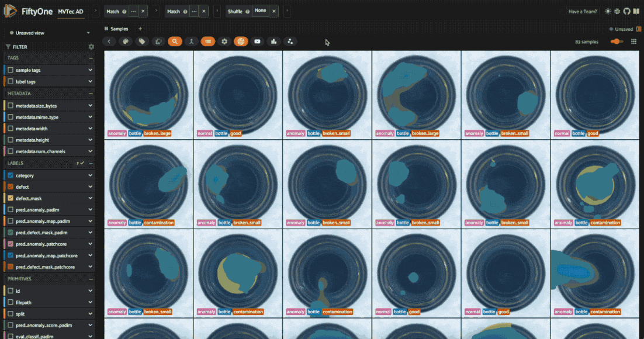Click the video/YouTube-style icon in toolbar

pos(257,41)
